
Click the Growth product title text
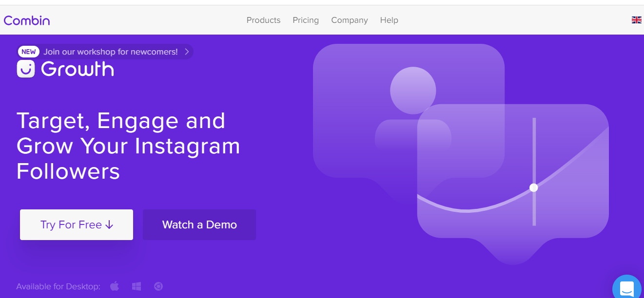pos(78,69)
